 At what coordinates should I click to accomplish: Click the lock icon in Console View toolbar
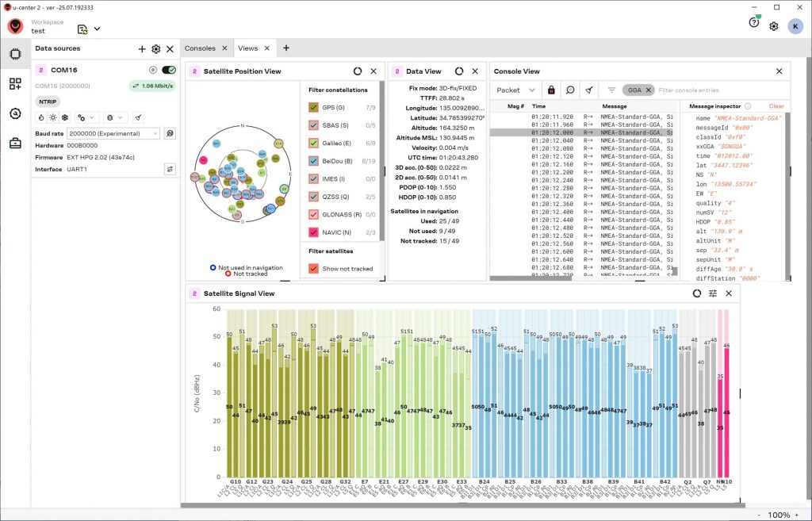tap(551, 90)
